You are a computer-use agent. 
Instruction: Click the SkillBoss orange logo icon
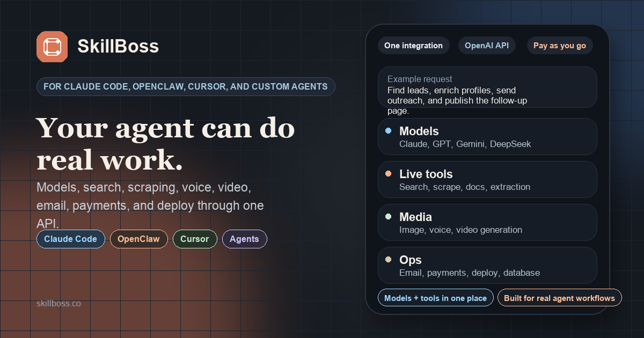pos(52,47)
